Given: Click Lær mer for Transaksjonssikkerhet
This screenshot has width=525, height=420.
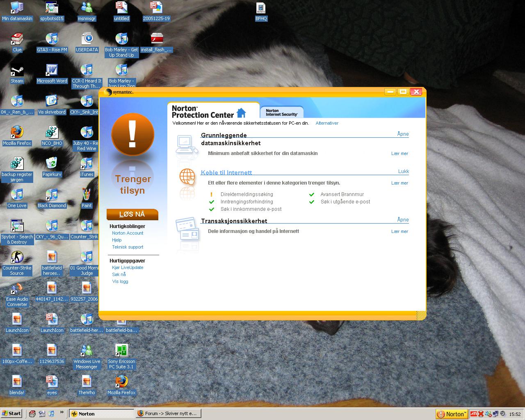Looking at the screenshot, I should [399, 231].
